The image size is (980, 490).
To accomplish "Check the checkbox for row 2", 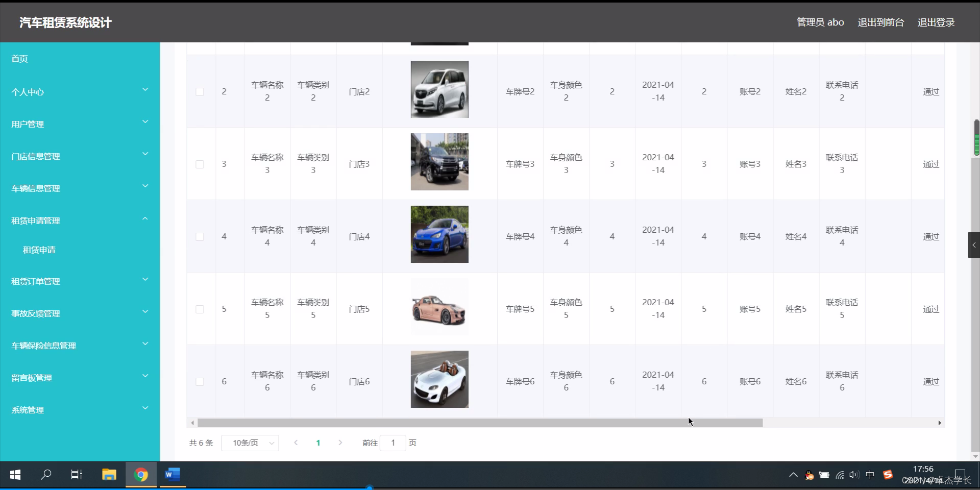I will 200,92.
